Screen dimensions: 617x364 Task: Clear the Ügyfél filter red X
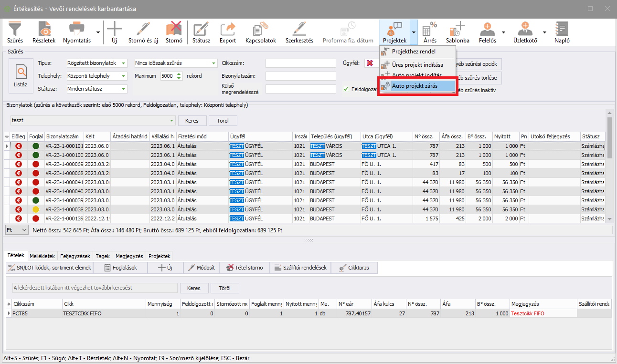[x=369, y=63]
